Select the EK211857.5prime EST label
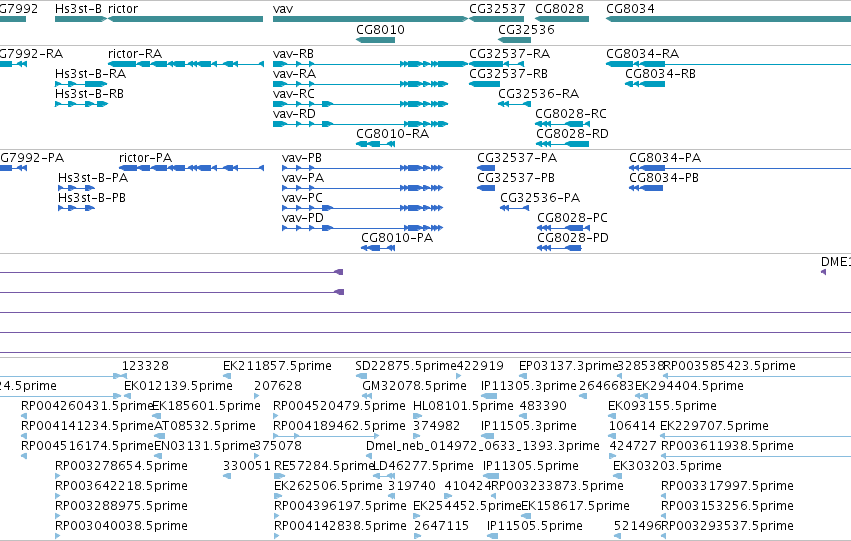851x541 pixels. pos(277,366)
